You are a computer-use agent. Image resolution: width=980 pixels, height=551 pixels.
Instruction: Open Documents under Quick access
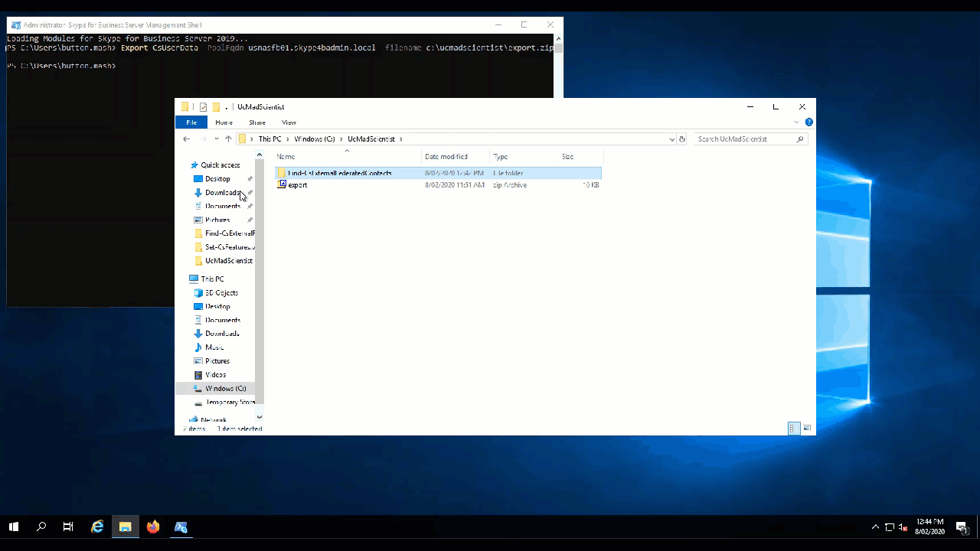coord(223,207)
